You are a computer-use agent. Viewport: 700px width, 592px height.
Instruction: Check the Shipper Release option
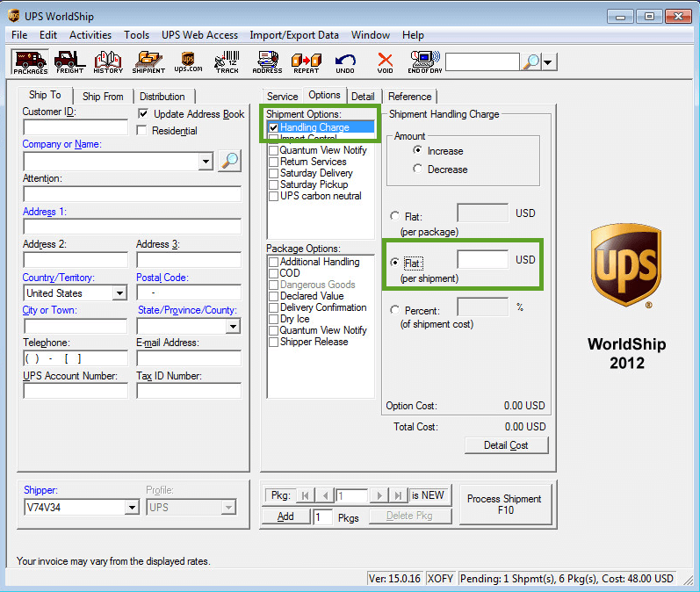274,342
